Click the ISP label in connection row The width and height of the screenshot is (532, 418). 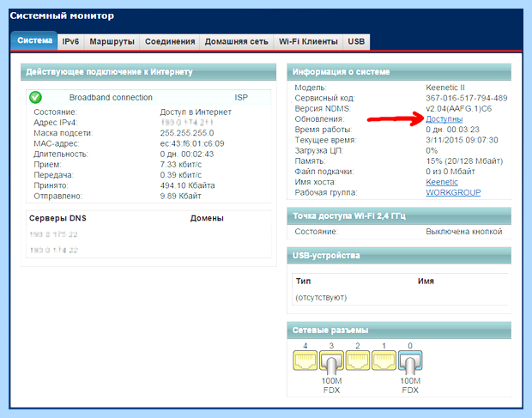[x=241, y=98]
